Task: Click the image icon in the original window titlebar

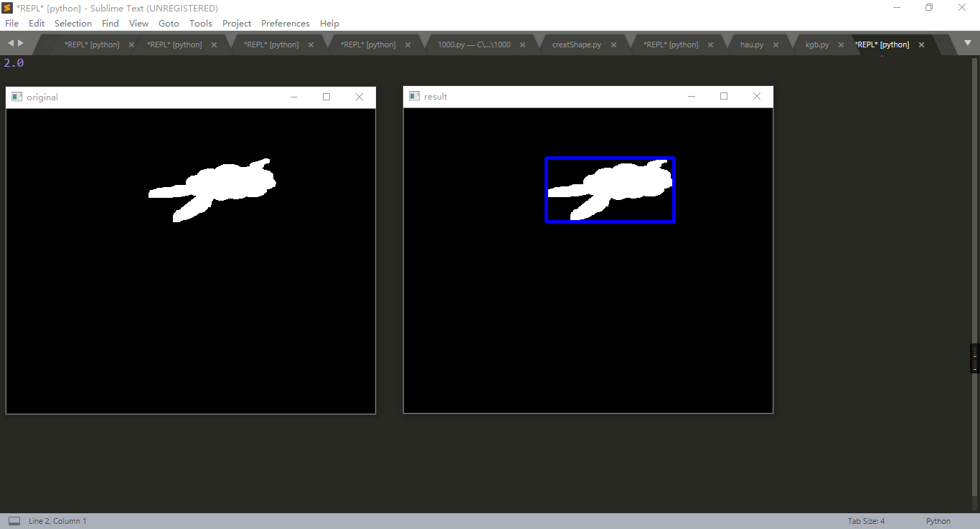Action: [17, 96]
